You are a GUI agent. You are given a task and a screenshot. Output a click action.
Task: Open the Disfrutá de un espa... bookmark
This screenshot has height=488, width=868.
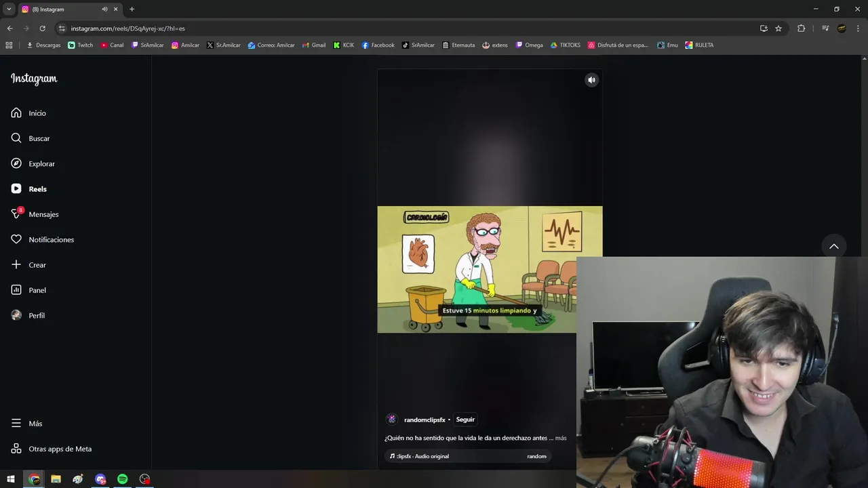click(x=618, y=45)
